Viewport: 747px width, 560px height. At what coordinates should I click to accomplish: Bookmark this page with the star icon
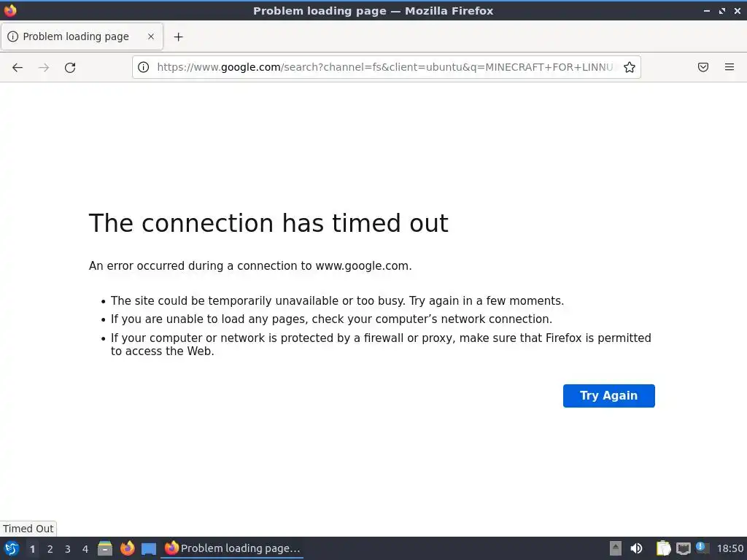coord(630,67)
